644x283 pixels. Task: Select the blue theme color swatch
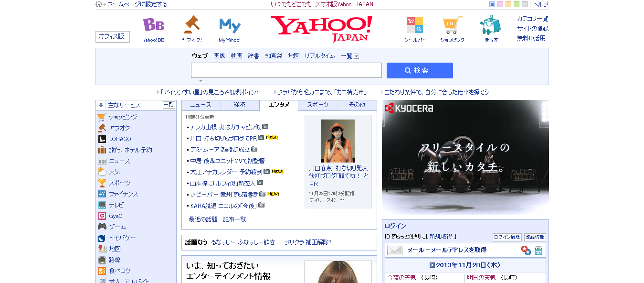click(x=492, y=4)
